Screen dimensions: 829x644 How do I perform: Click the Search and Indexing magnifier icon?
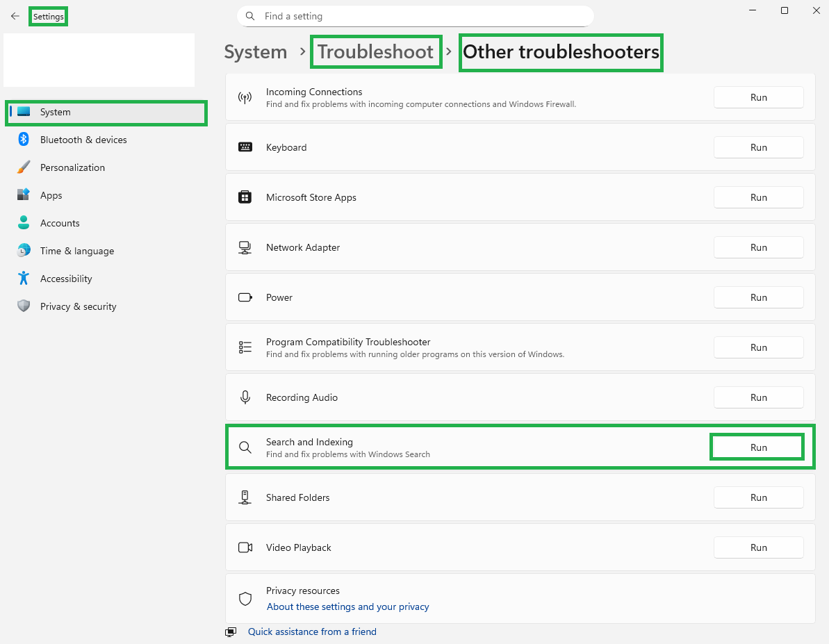coord(245,447)
